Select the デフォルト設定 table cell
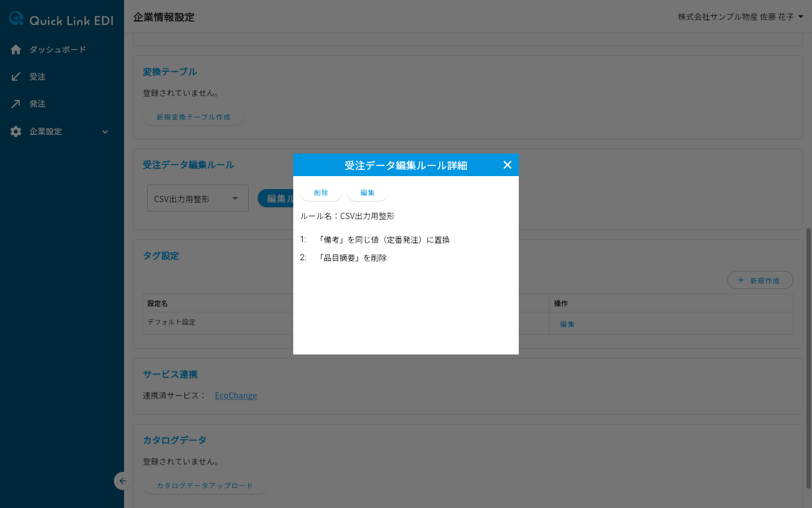The image size is (812, 508). coord(218,323)
